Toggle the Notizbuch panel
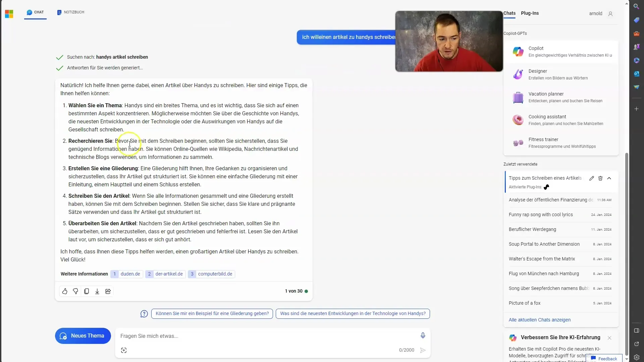Viewport: 644px width, 362px height. tap(70, 12)
